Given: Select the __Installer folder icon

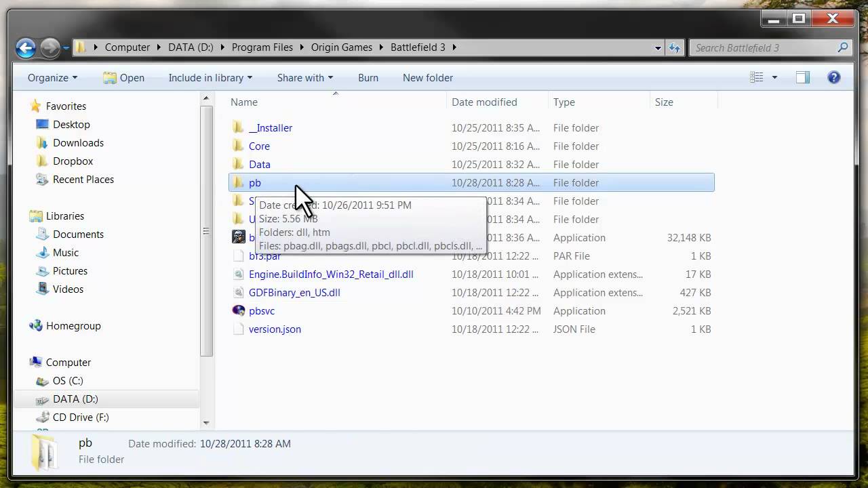Looking at the screenshot, I should (x=238, y=127).
